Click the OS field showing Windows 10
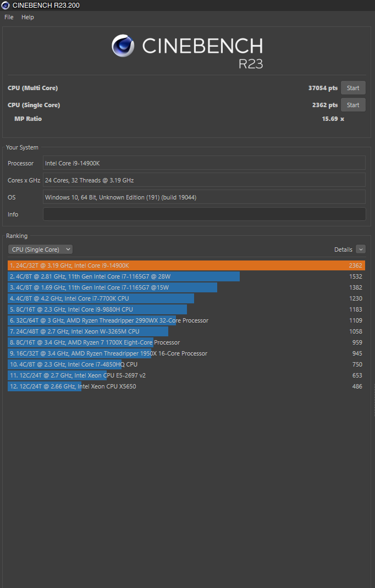 coord(204,197)
